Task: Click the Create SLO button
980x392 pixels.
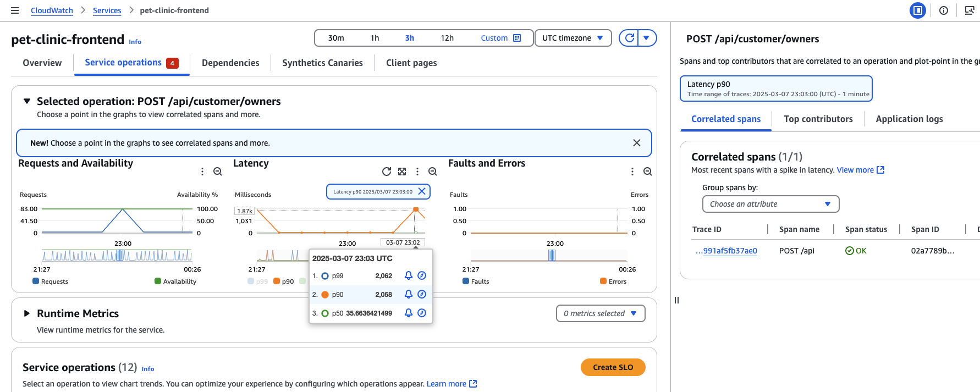Action: pos(613,367)
